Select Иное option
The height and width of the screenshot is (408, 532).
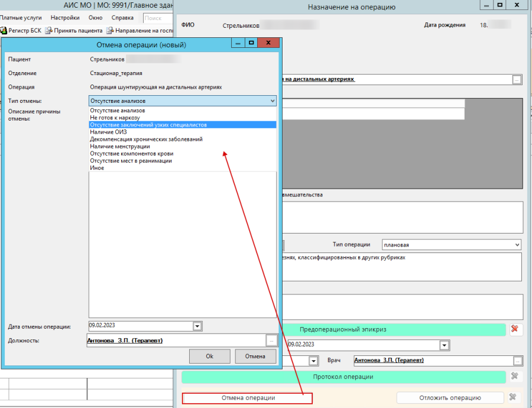pos(183,168)
